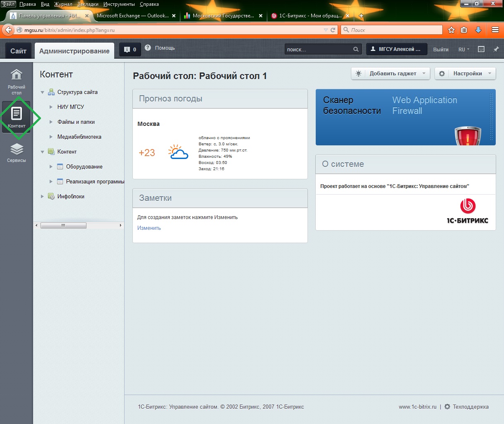Open the browser downloads arrow icon
Viewport: 504px width, 424px height.
[x=478, y=30]
